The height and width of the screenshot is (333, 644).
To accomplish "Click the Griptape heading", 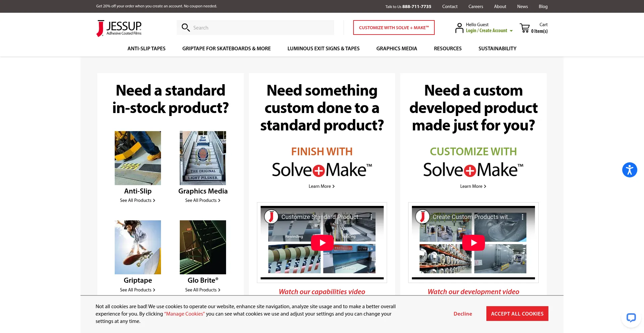I will [138, 280].
